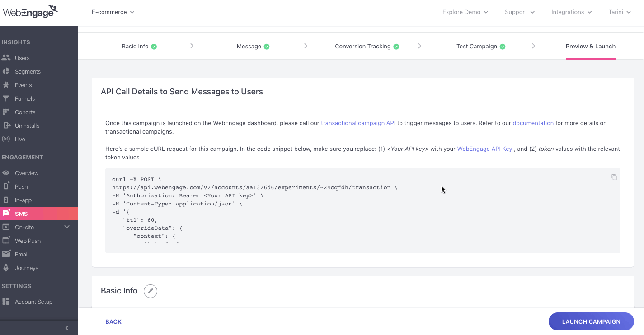
Task: Open Funnels via its funnel icon
Action: [x=6, y=98]
